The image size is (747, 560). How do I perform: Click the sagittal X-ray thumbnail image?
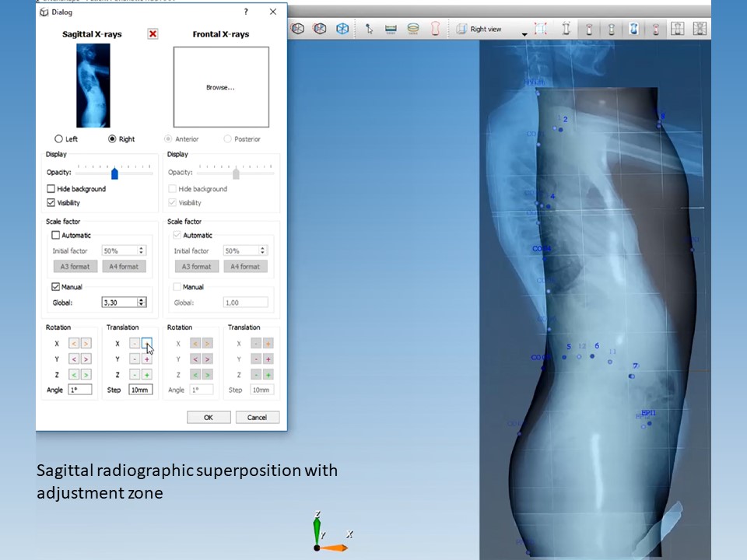[x=93, y=86]
